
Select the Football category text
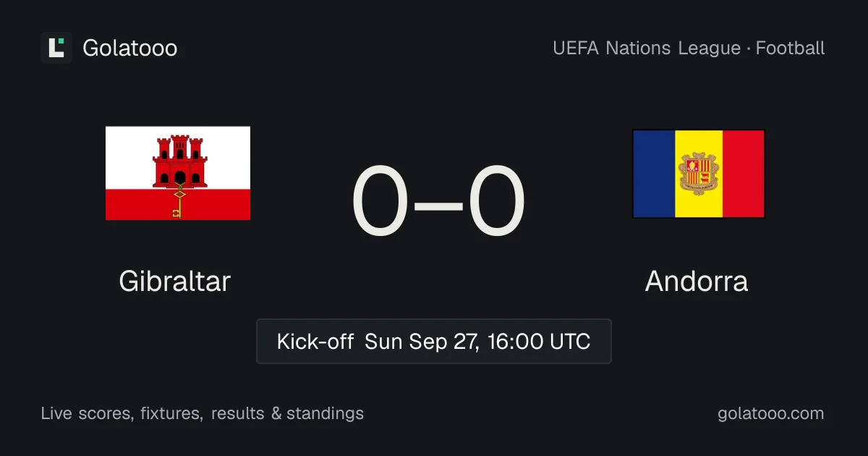coord(791,48)
